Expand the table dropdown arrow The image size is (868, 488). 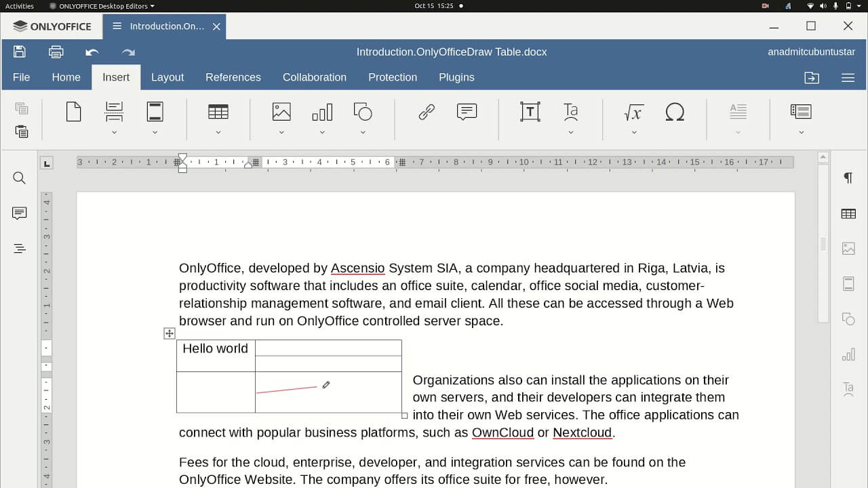tap(218, 133)
